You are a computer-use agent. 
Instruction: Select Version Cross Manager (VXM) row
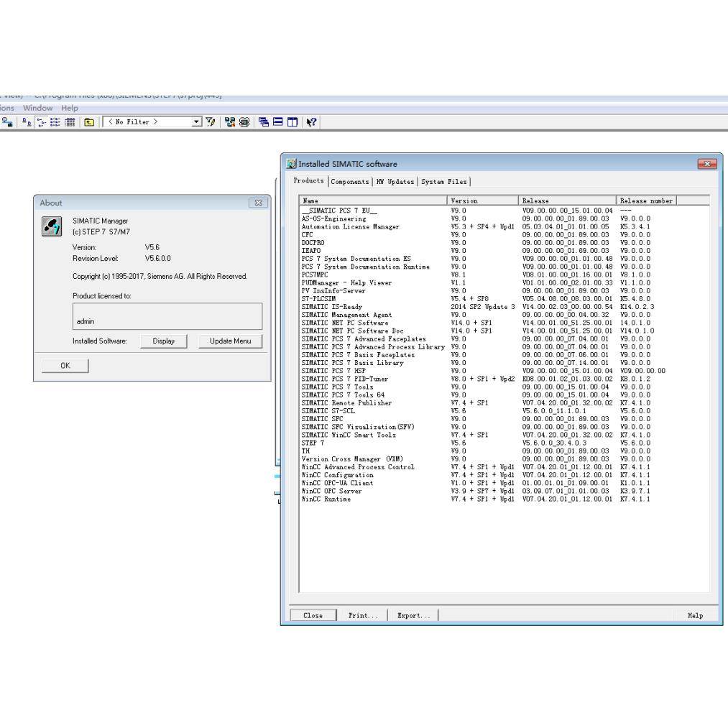[504, 459]
